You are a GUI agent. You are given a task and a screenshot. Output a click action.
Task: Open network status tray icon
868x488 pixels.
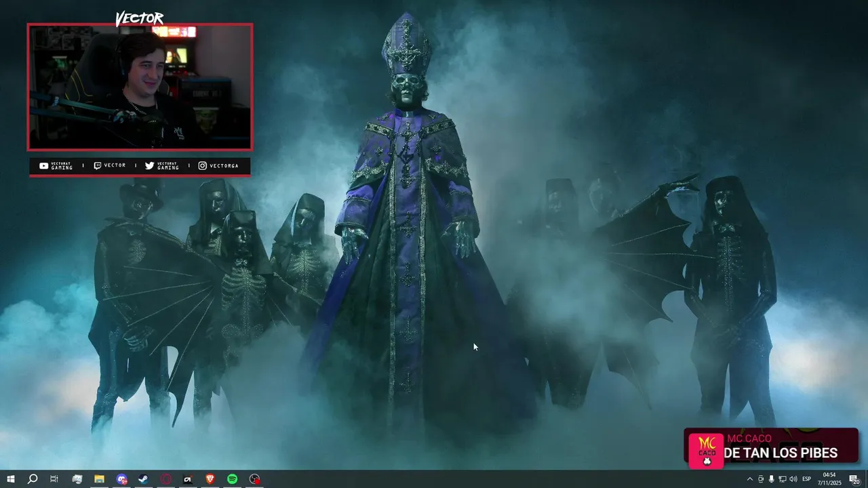coord(782,479)
